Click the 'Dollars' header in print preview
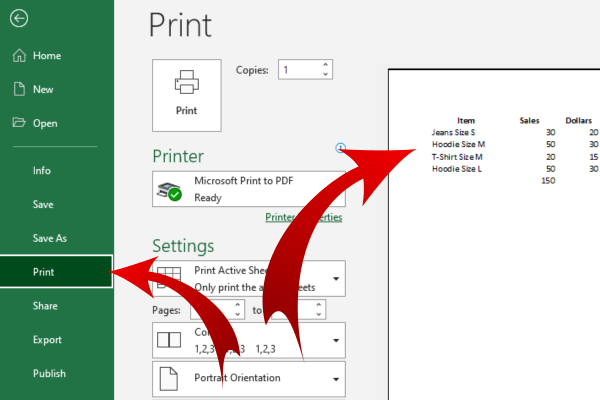Image resolution: width=600 pixels, height=400 pixels. [x=579, y=121]
